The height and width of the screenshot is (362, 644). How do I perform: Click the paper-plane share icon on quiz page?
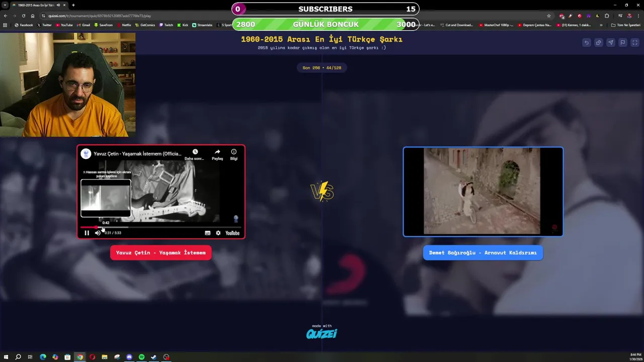click(611, 43)
